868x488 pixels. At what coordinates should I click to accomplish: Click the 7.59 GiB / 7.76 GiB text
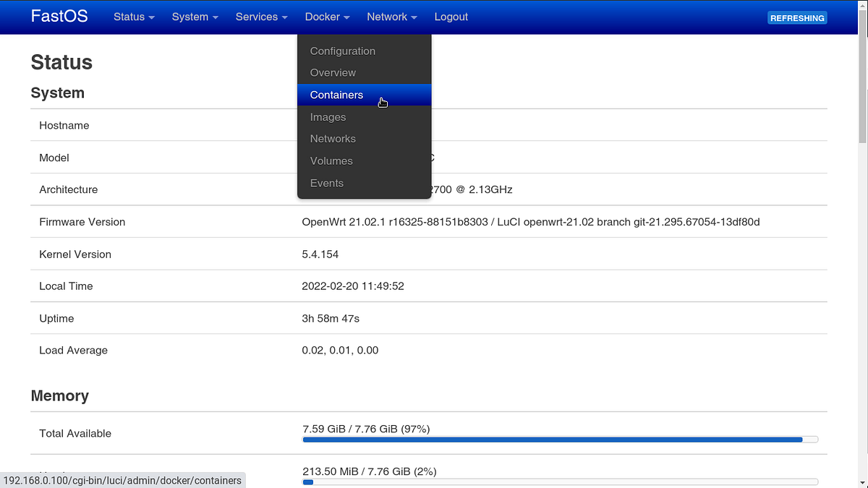click(366, 429)
